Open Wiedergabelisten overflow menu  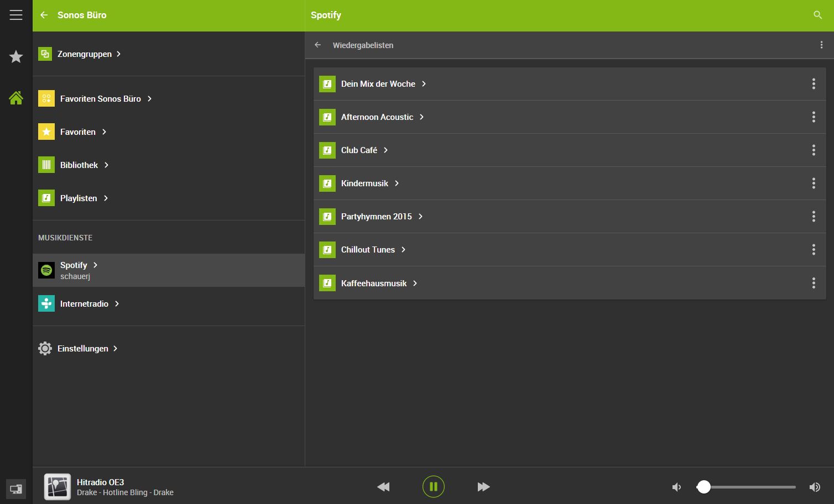821,45
